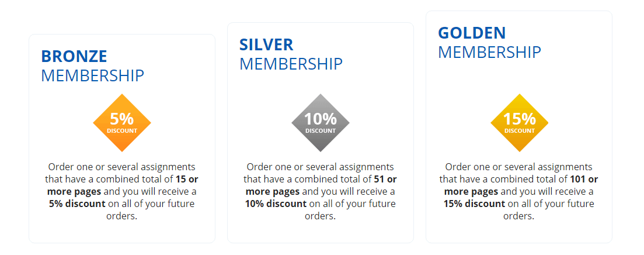Click the Bronze membership card
Screen dimensions: 644x255
(122, 139)
